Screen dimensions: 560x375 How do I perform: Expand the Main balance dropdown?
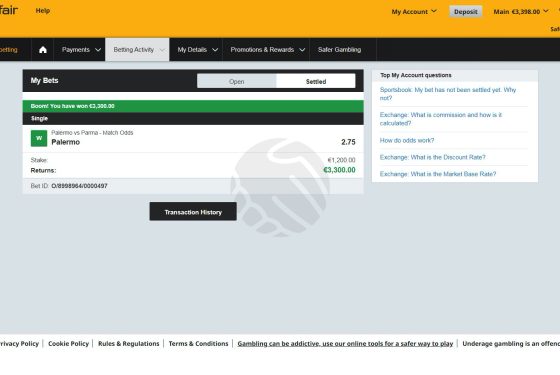point(521,11)
